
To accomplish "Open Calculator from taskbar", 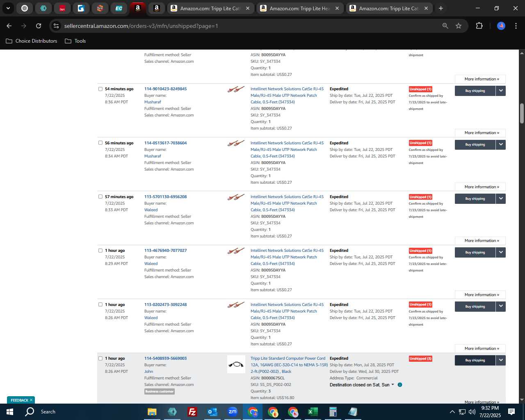I will pos(333,412).
